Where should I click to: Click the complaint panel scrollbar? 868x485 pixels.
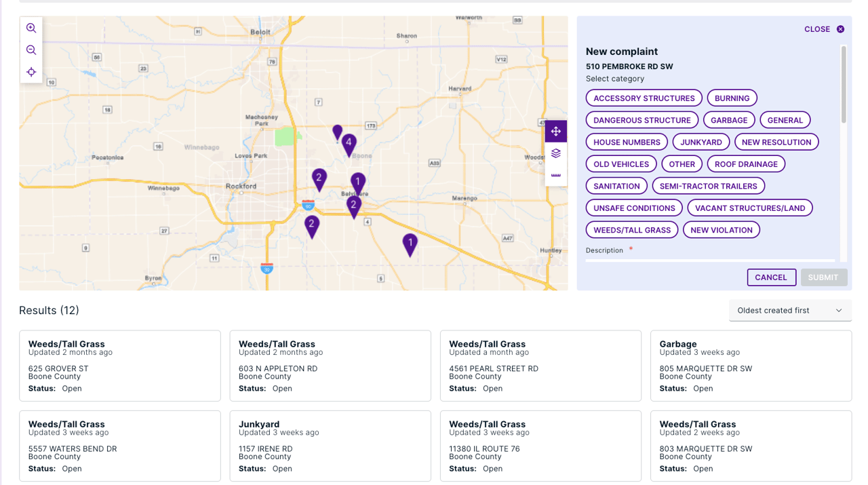coord(843,81)
